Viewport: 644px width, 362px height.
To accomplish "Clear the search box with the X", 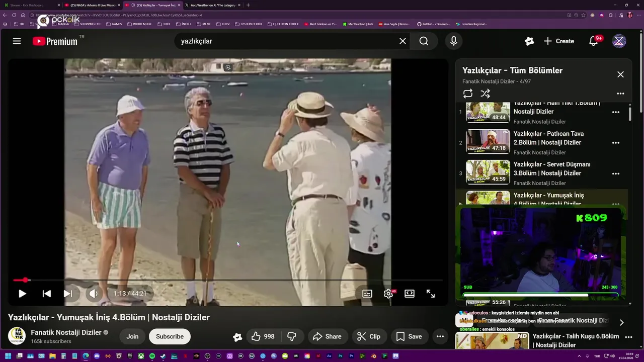I will 403,41.
